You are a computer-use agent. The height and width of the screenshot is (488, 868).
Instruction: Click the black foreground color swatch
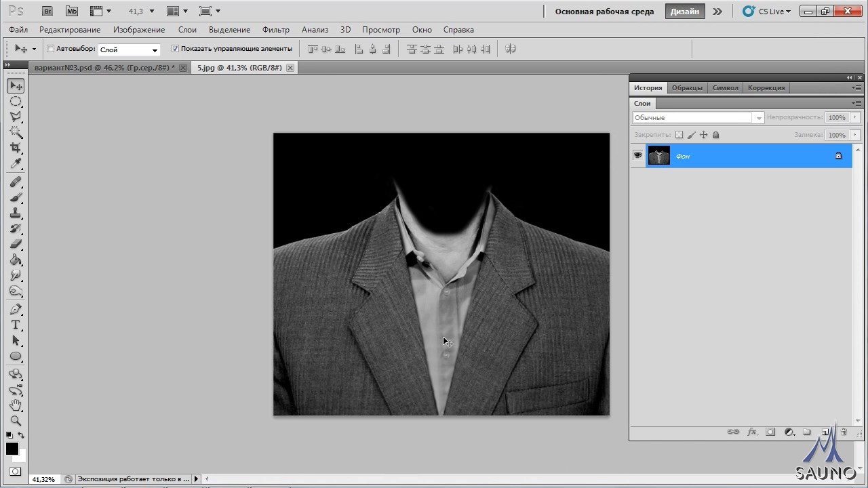12,449
